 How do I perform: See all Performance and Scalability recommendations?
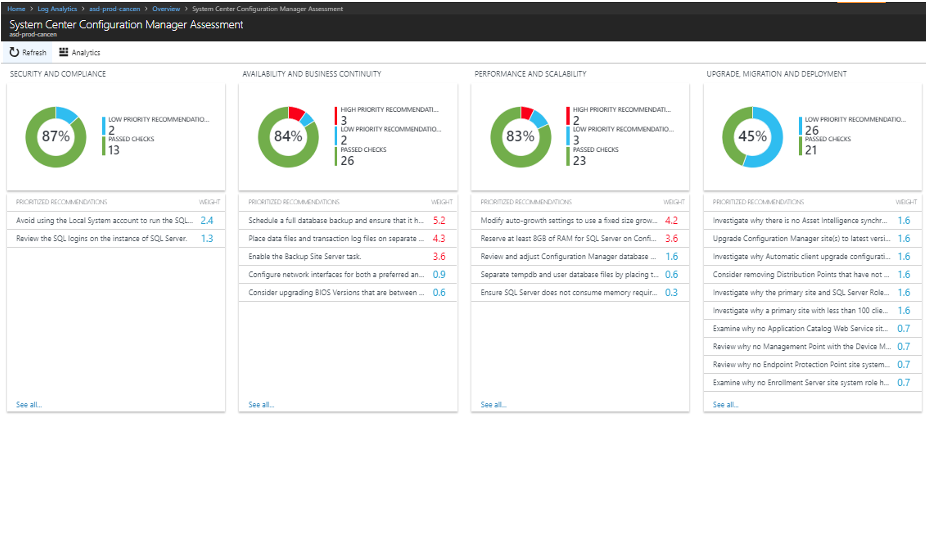pyautogui.click(x=493, y=404)
